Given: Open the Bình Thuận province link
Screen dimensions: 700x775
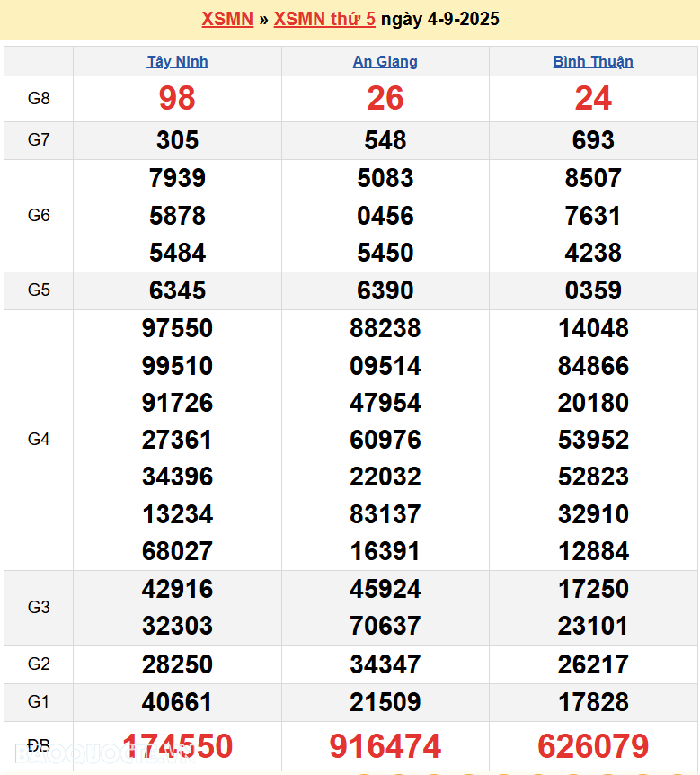Looking at the screenshot, I should (593, 61).
